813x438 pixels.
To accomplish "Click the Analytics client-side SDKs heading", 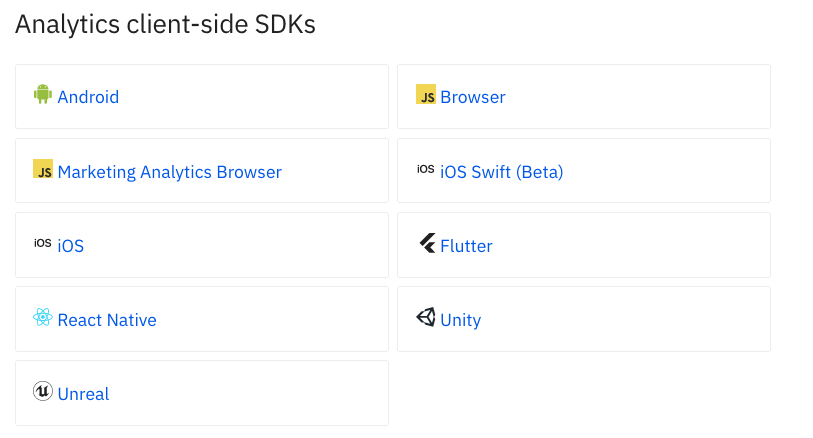I will (x=165, y=26).
